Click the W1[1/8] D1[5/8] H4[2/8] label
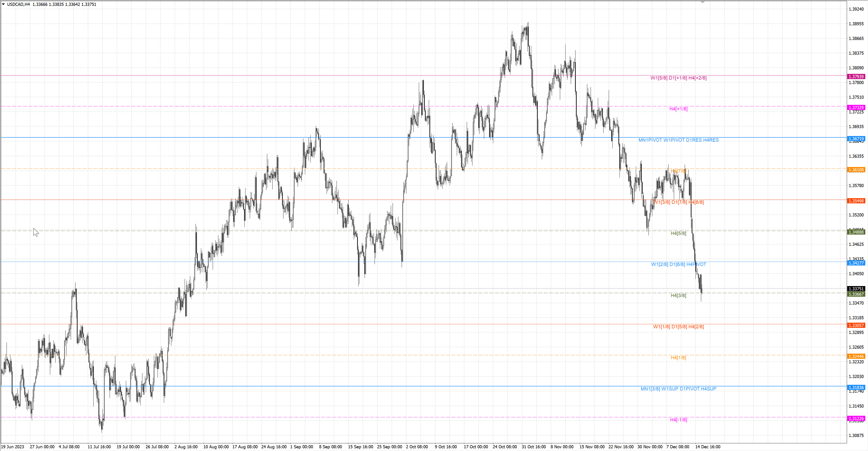The image size is (868, 451). (678, 327)
